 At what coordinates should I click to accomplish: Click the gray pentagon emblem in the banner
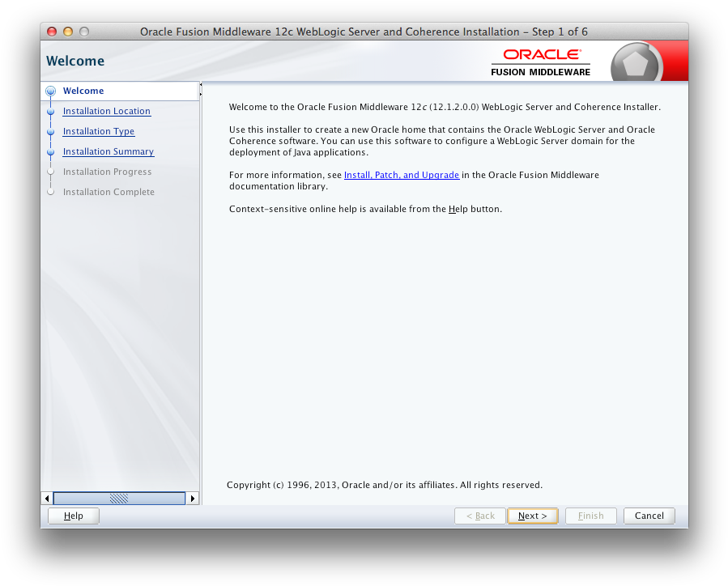(635, 62)
